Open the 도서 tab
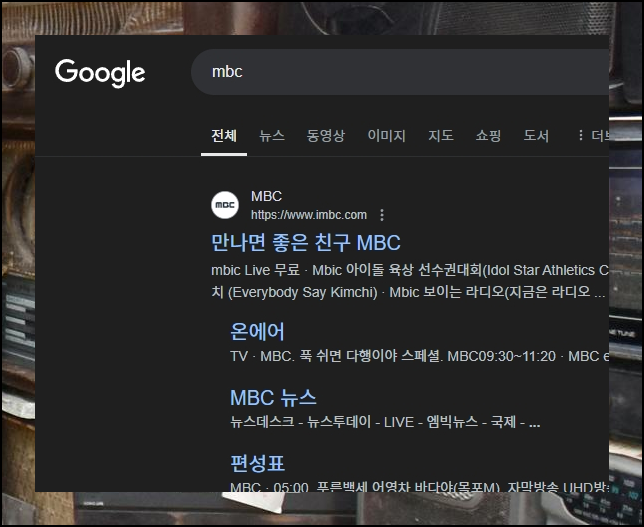The image size is (644, 527). tap(536, 136)
